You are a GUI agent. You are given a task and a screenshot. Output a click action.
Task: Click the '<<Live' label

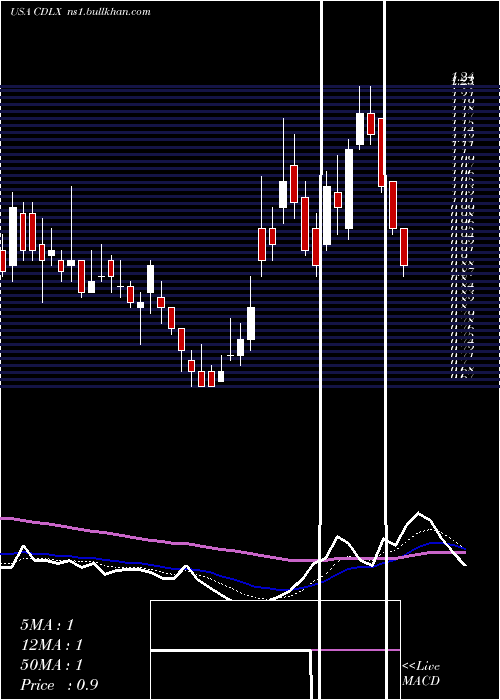[421, 667]
